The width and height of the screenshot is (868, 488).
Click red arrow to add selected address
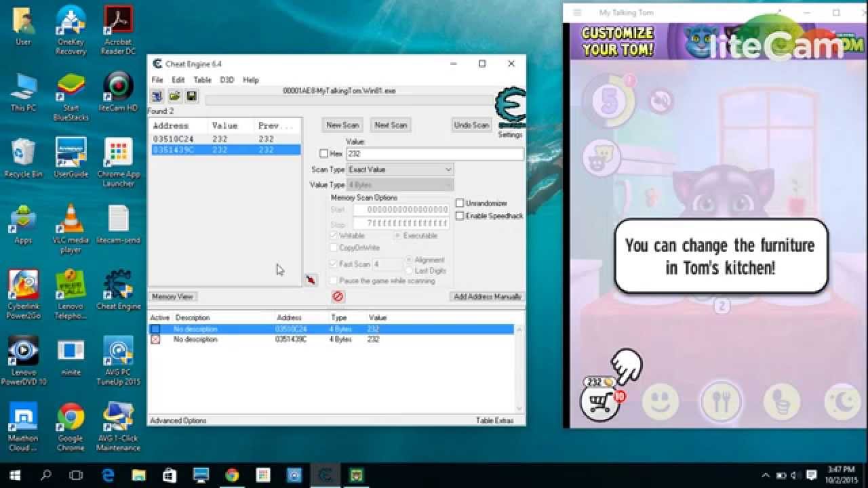(311, 279)
